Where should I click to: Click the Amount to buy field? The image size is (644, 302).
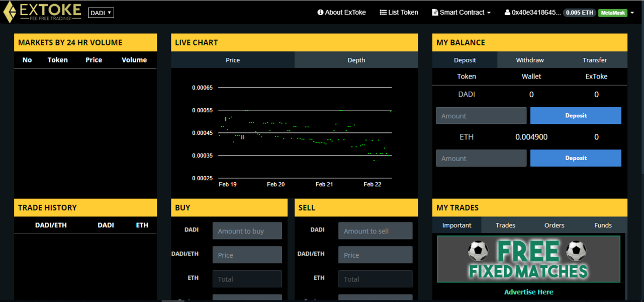[x=247, y=231]
